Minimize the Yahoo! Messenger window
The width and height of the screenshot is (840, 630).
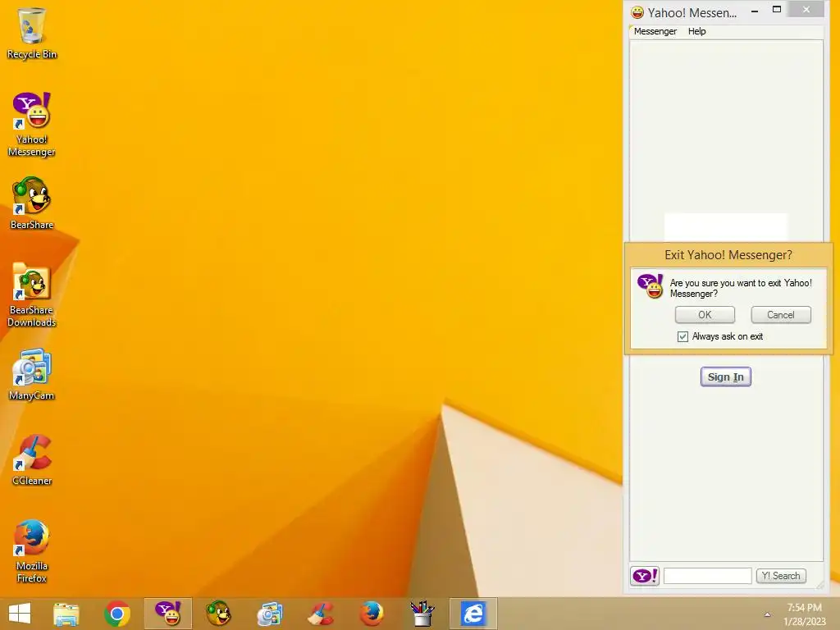coord(755,10)
